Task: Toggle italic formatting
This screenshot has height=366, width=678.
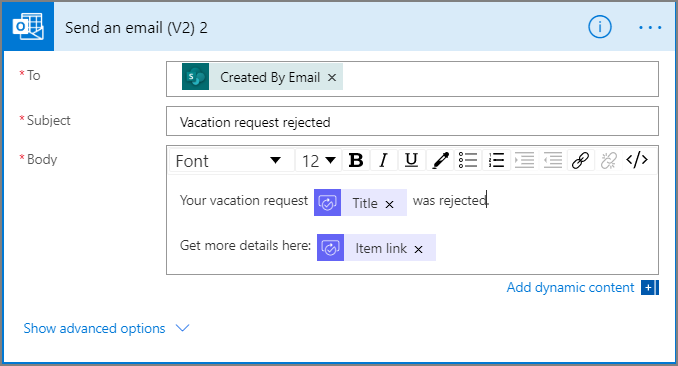Action: 383,161
